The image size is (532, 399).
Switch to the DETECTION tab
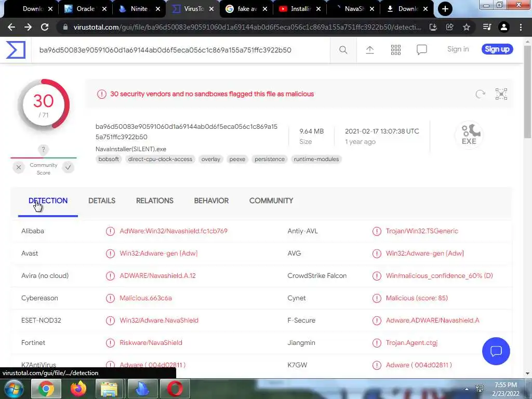(x=48, y=201)
